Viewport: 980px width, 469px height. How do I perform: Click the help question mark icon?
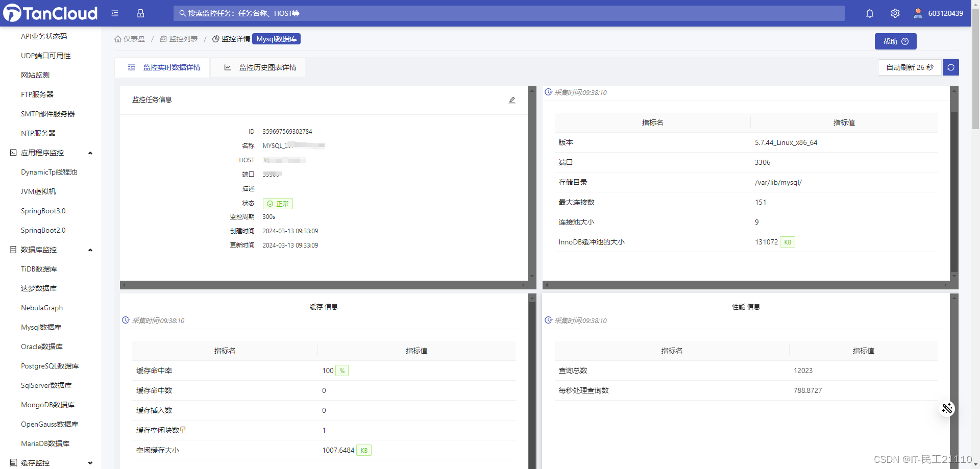click(905, 41)
